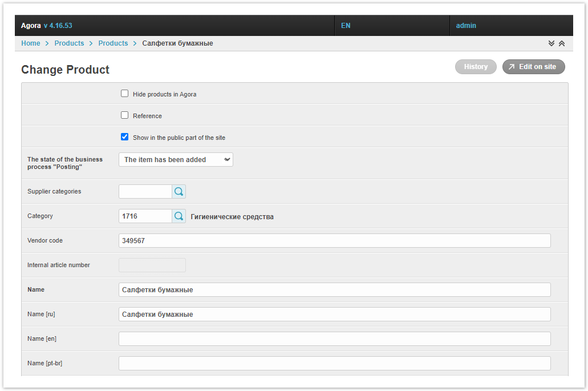The height and width of the screenshot is (391, 588).
Task: Click the Supplier categories search magnifier icon
Action: pyautogui.click(x=179, y=192)
